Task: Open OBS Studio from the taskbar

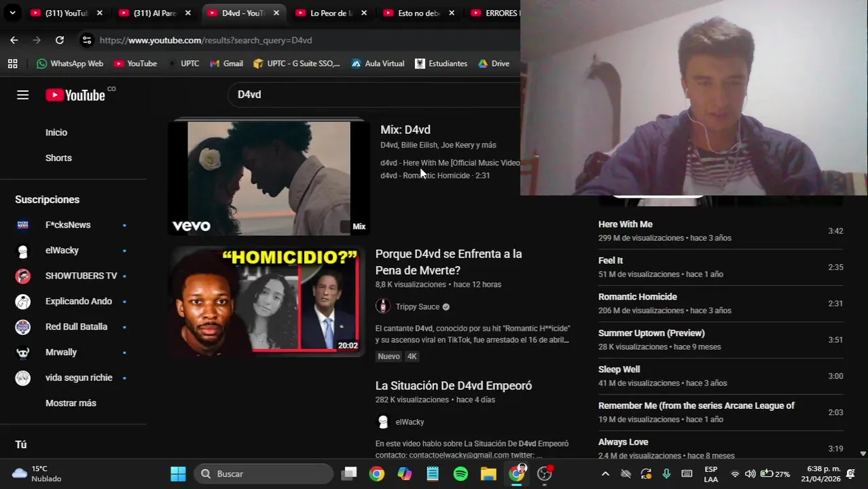Action: click(545, 474)
